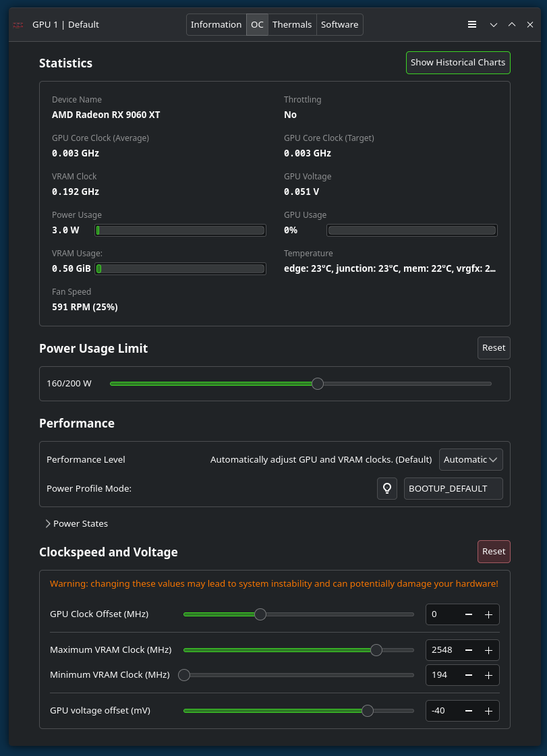Decrease Maximum VRAM Clock with minus
Screen dimensions: 547x756
click(x=469, y=650)
